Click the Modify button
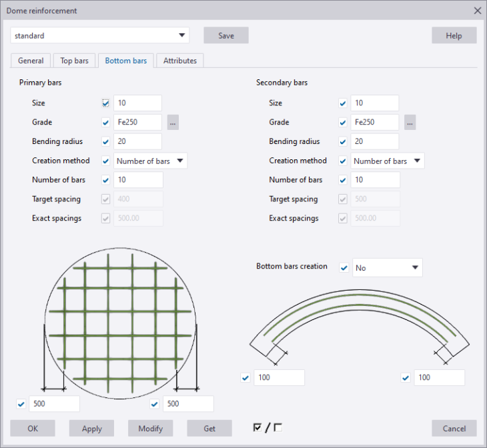487x448 pixels. click(x=151, y=429)
